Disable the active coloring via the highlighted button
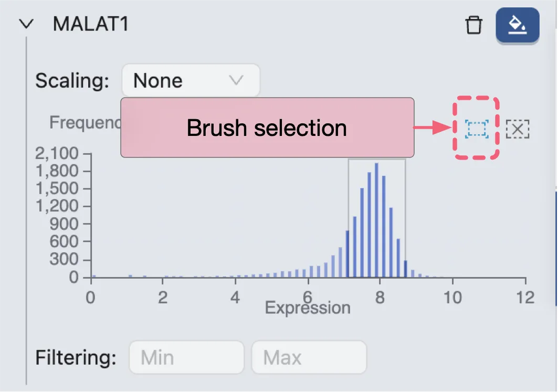This screenshot has height=392, width=558. (517, 25)
